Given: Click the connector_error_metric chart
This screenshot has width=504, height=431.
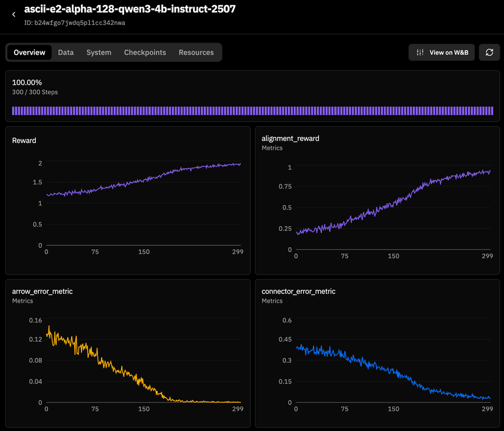Looking at the screenshot, I should click(377, 353).
